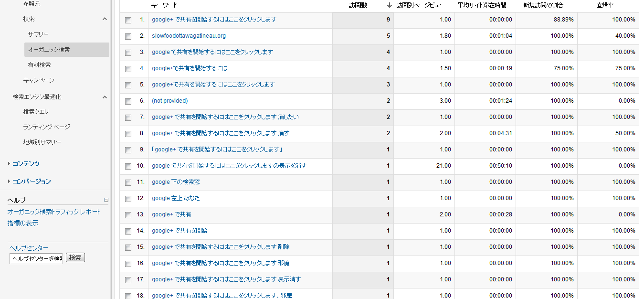Collapse the ヘルプ panel with minus icon
The height and width of the screenshot is (299, 644).
coord(106,200)
